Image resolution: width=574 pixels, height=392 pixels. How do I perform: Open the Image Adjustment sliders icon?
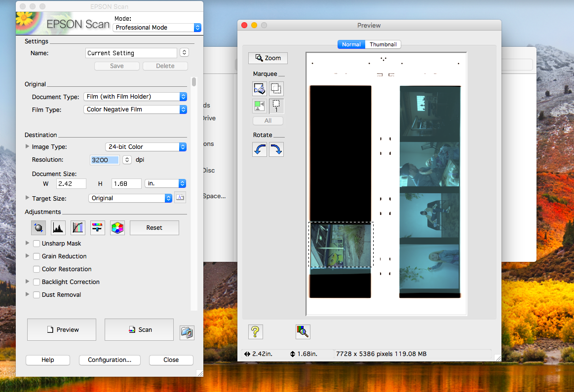pos(98,227)
